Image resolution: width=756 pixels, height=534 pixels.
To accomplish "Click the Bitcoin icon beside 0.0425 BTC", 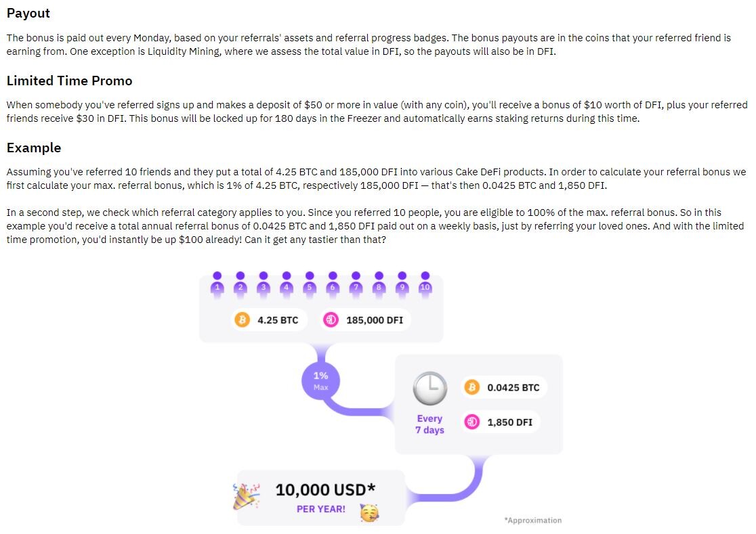I will coord(471,387).
